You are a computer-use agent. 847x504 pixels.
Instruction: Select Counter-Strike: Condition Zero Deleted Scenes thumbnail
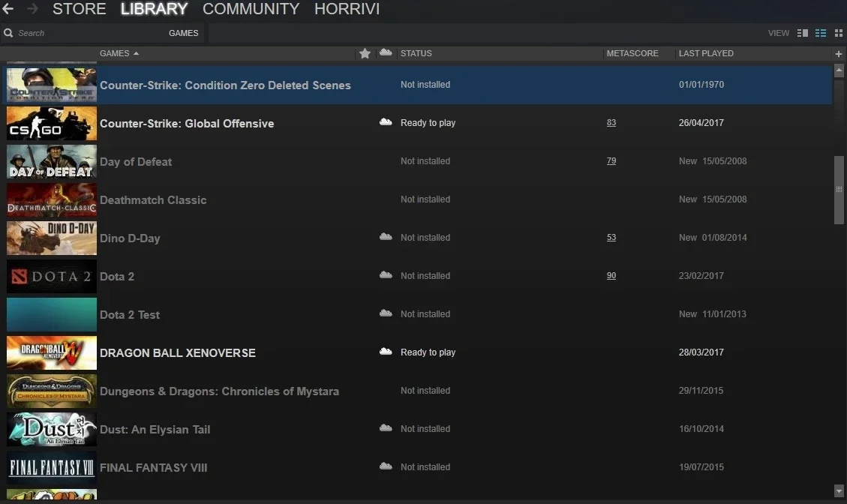click(x=51, y=85)
